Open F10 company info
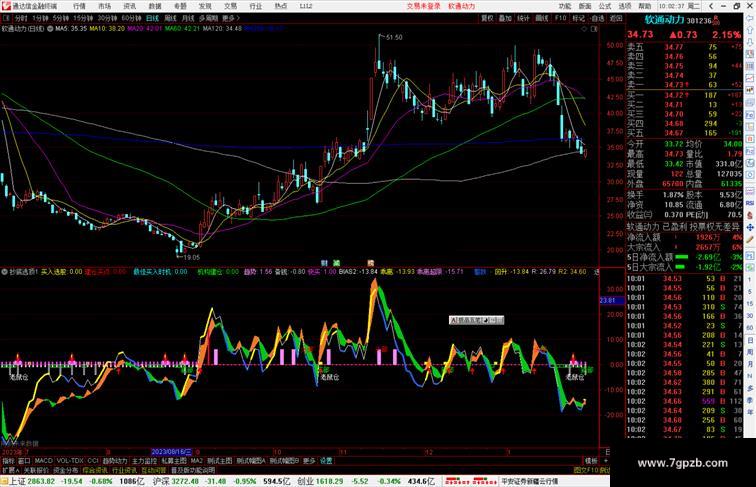The image size is (756, 487). click(560, 18)
